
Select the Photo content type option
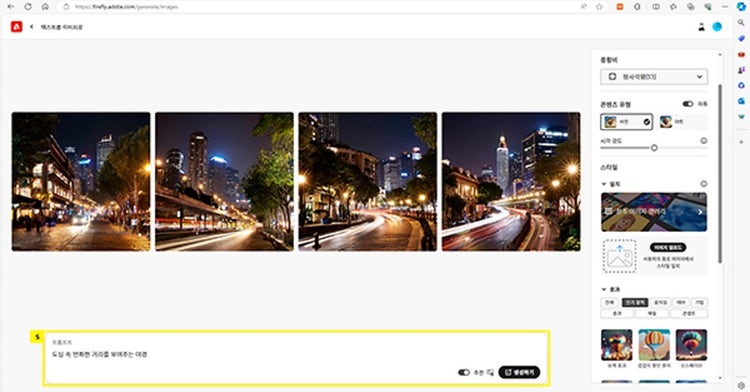627,122
